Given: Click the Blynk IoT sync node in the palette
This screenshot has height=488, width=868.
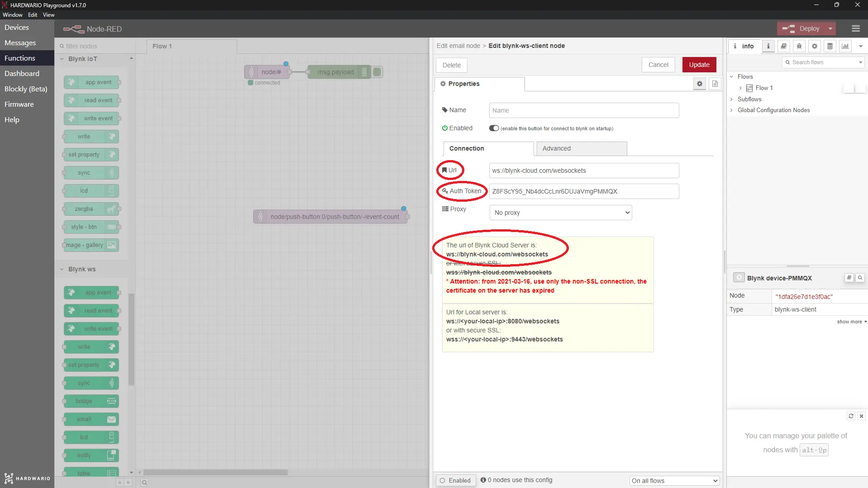Looking at the screenshot, I should (92, 173).
